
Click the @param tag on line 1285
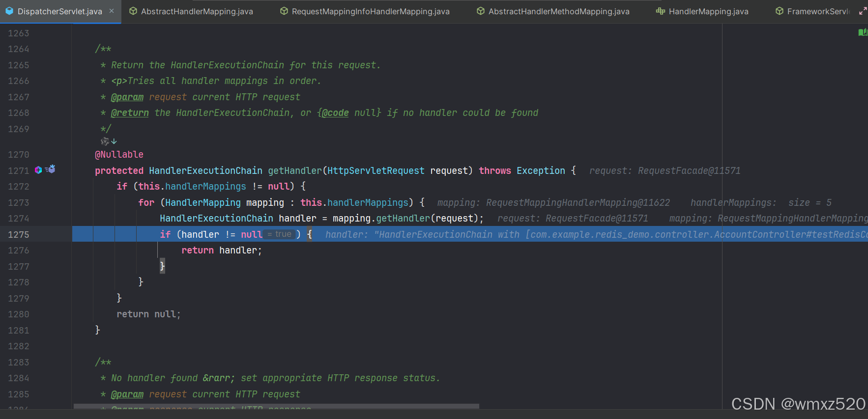(x=127, y=394)
